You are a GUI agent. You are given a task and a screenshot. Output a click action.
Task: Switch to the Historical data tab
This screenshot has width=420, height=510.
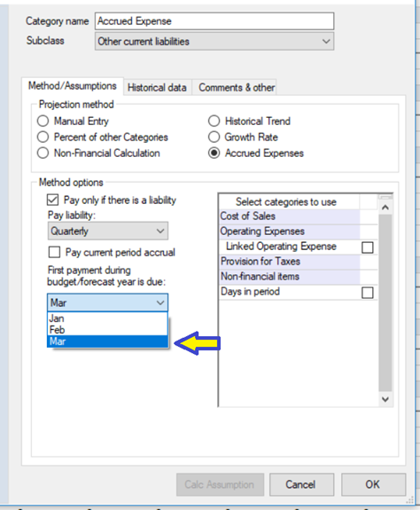click(x=157, y=88)
